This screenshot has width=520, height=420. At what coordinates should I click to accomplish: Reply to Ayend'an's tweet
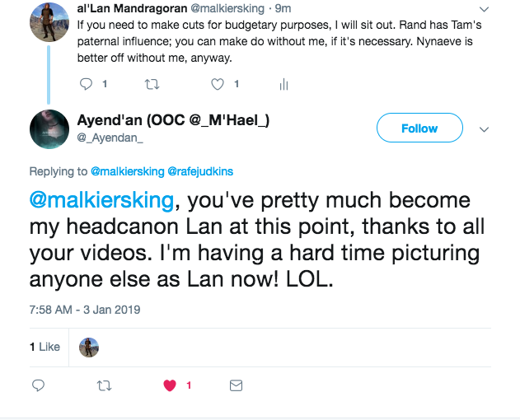pos(37,385)
